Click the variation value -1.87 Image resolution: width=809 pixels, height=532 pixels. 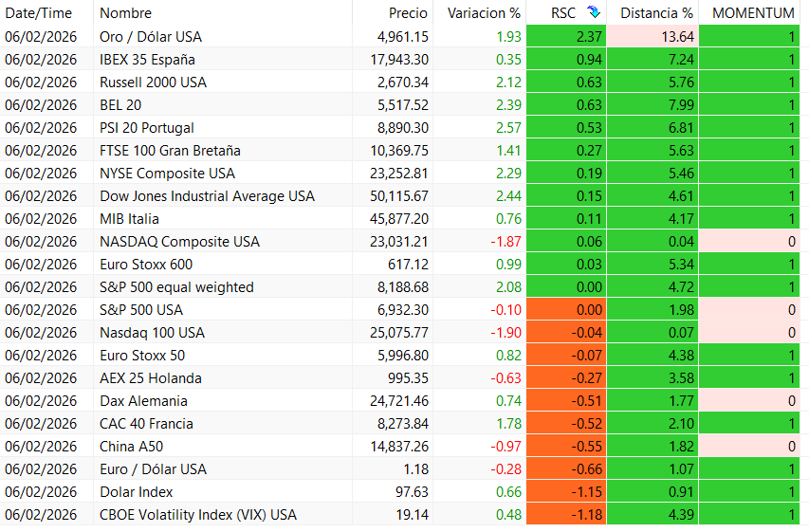tap(506, 241)
